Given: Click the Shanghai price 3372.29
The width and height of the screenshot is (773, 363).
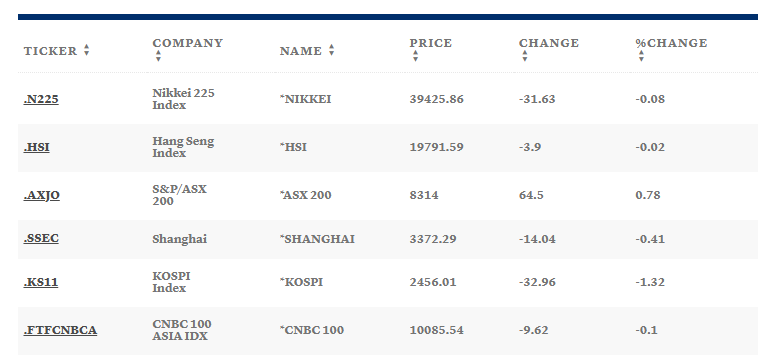Looking at the screenshot, I should coord(432,239).
